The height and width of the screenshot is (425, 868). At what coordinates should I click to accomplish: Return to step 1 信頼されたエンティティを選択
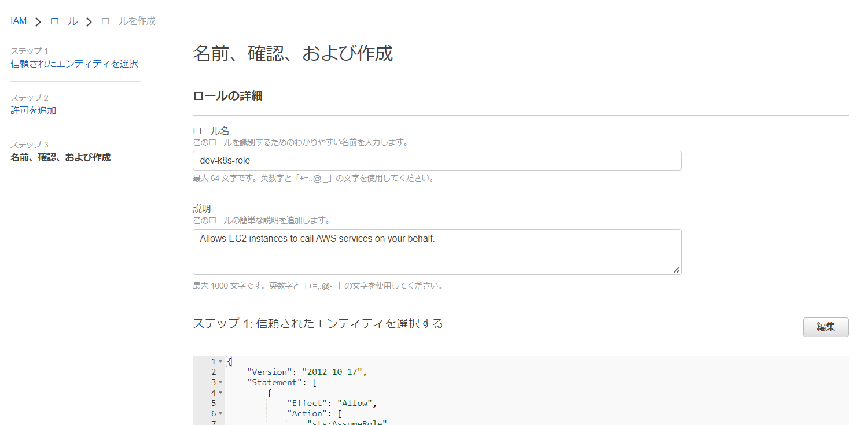point(74,64)
